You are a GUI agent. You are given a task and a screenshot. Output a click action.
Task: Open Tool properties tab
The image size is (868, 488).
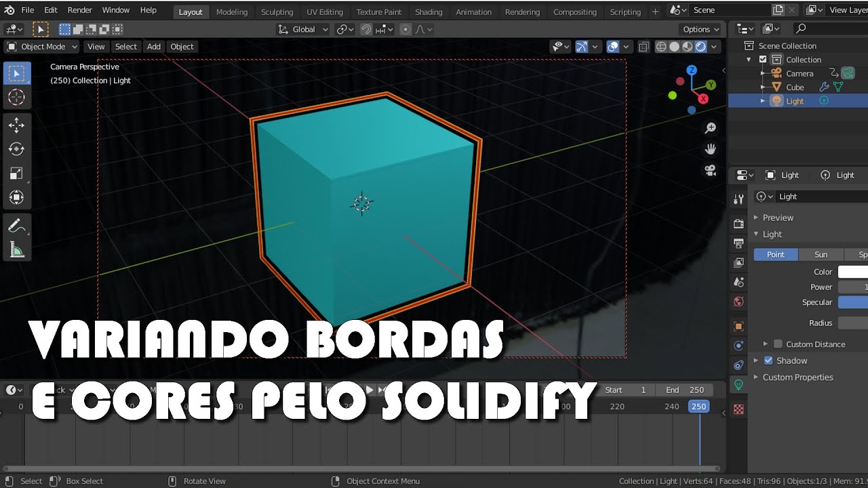(x=738, y=199)
